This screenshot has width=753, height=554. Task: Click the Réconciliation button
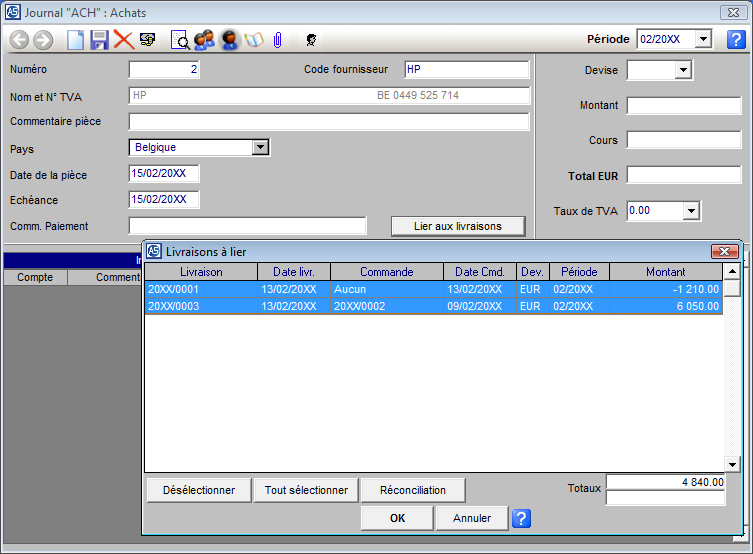413,490
